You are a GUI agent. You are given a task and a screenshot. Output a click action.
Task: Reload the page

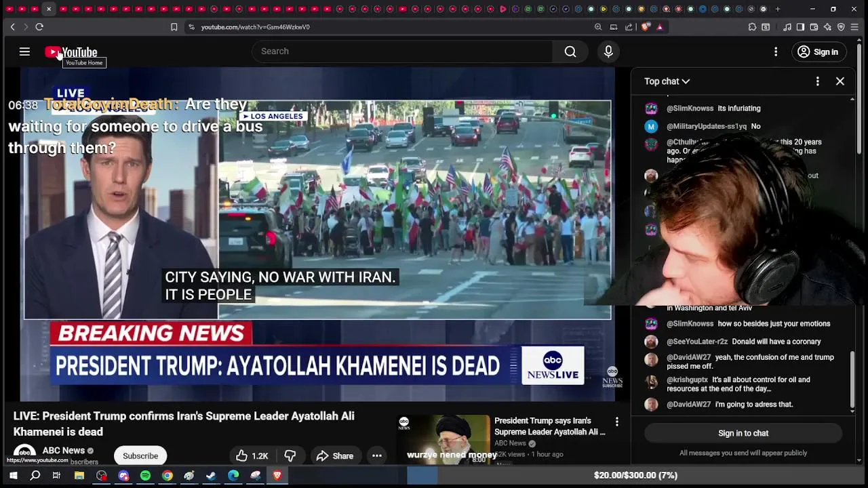coord(39,27)
